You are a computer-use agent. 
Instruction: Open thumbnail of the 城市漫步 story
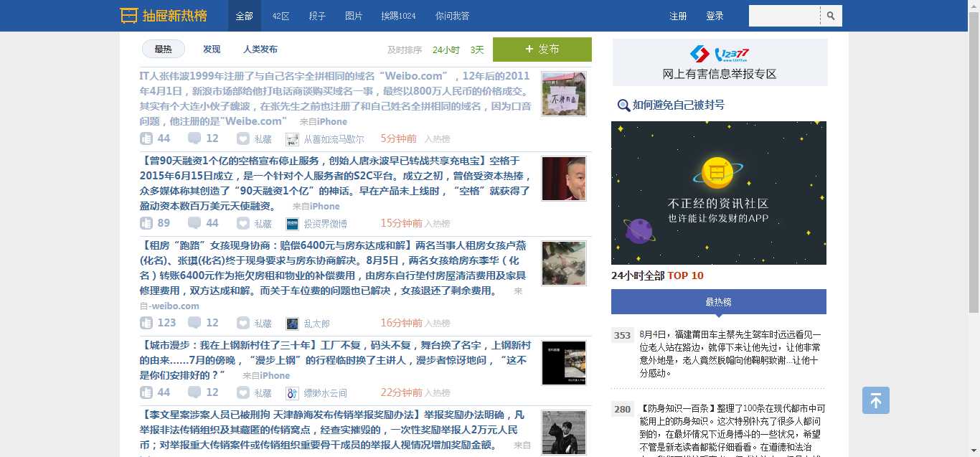point(564,363)
